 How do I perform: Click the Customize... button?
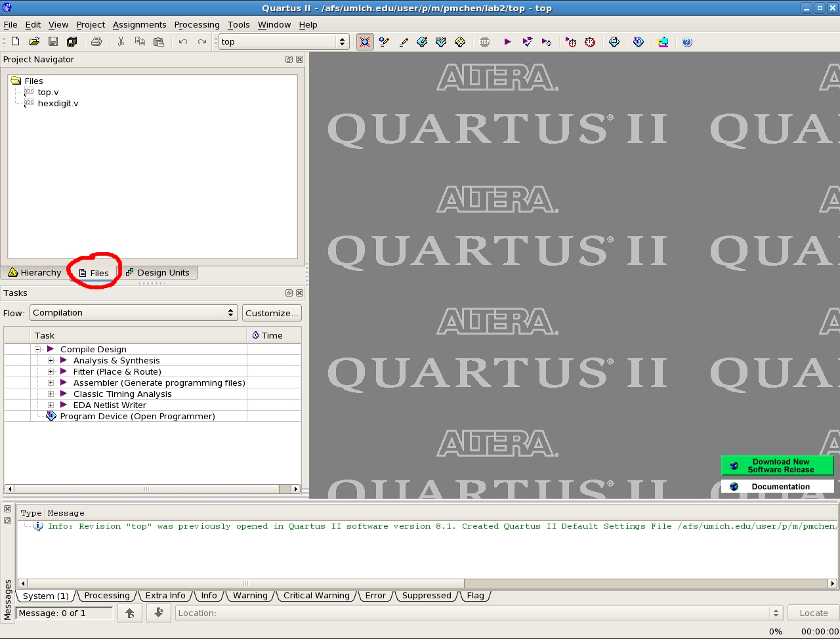tap(272, 313)
